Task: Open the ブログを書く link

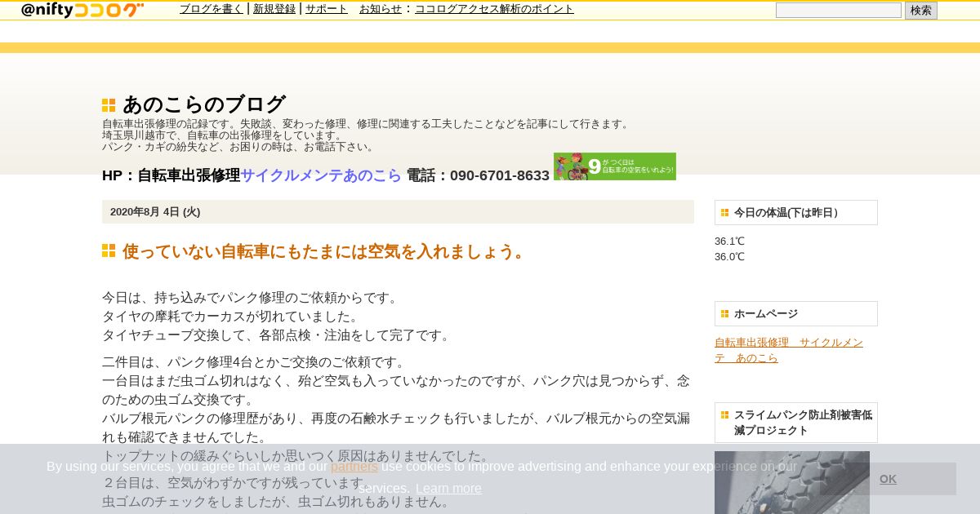Action: click(212, 9)
